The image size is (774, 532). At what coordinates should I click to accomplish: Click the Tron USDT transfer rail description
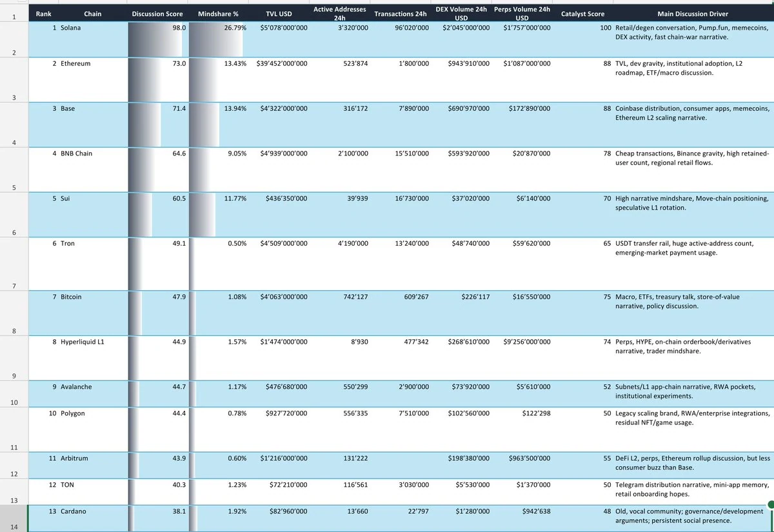point(693,264)
